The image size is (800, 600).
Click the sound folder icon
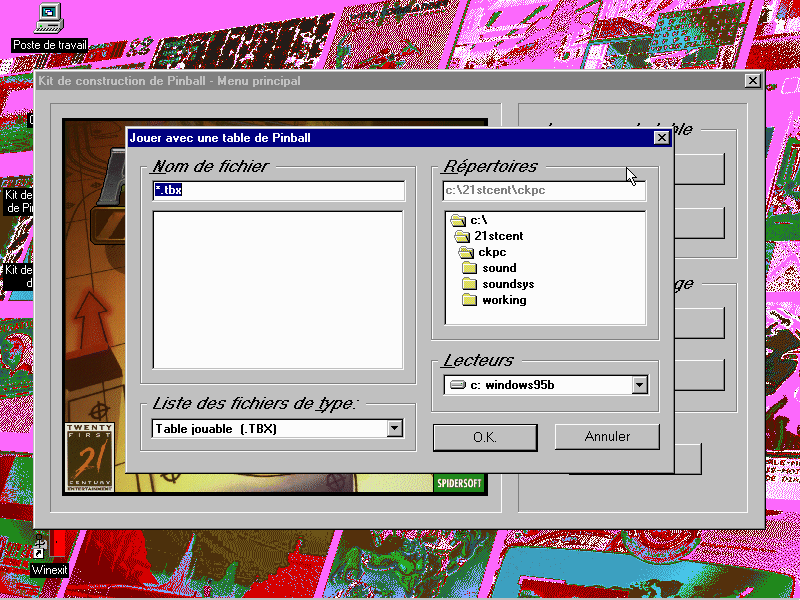(x=470, y=268)
